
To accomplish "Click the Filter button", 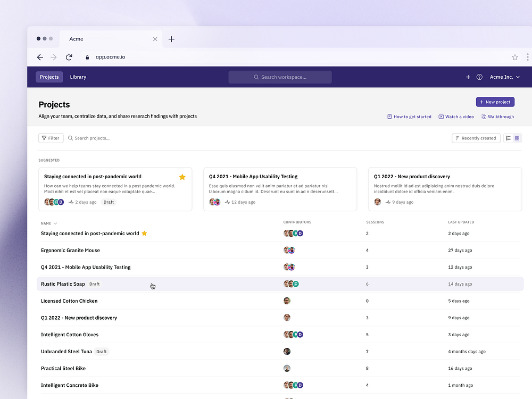I will coord(51,138).
